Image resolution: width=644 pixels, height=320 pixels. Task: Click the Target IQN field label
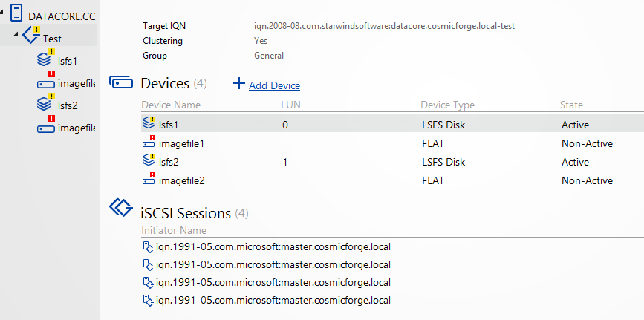(164, 26)
